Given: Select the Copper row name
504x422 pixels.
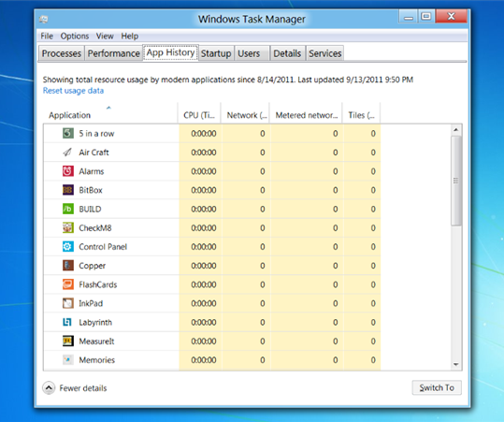Looking at the screenshot, I should click(x=93, y=266).
